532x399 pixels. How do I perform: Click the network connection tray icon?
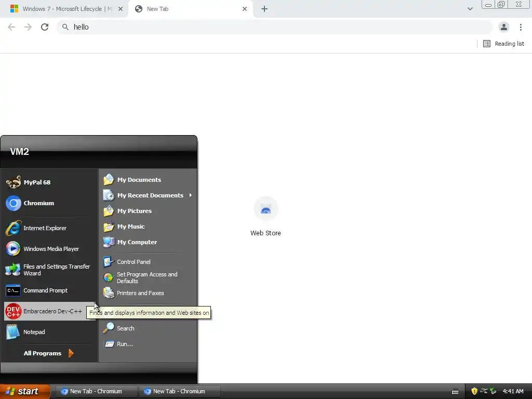coord(484,391)
